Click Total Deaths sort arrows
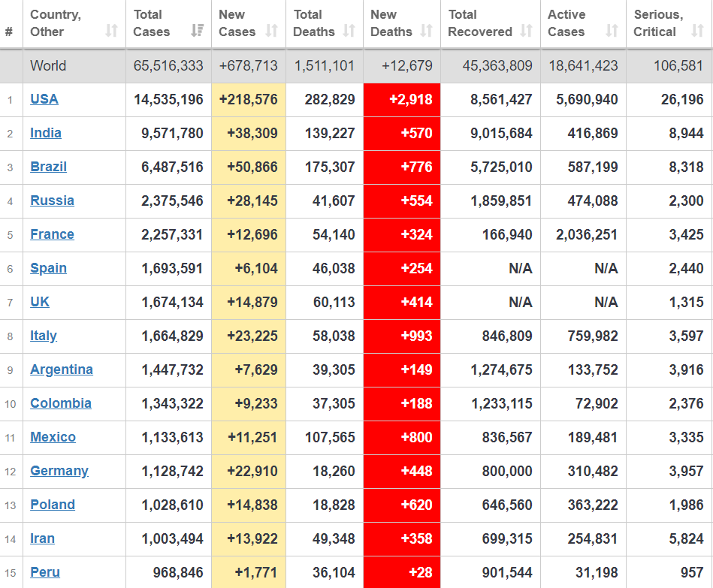The image size is (713, 588). click(349, 32)
